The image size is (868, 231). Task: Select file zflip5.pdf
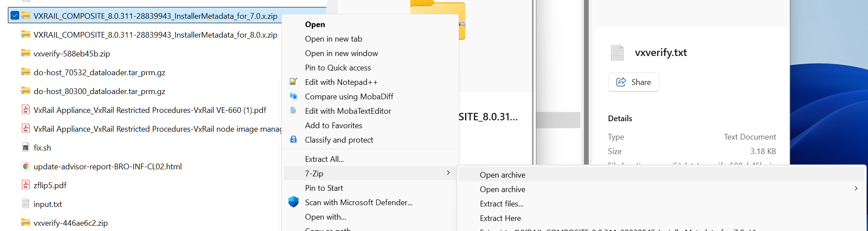click(50, 185)
